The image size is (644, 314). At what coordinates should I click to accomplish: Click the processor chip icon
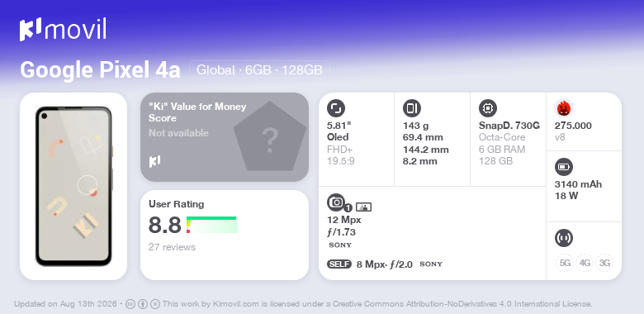pos(488,108)
